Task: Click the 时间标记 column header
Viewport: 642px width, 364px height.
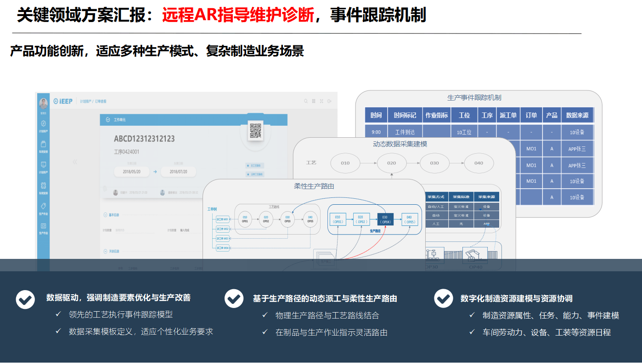Action: coord(405,115)
